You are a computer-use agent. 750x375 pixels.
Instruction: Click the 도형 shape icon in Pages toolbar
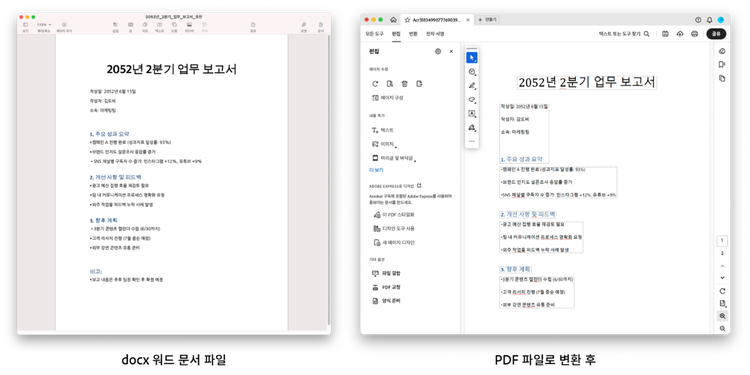pyautogui.click(x=175, y=24)
